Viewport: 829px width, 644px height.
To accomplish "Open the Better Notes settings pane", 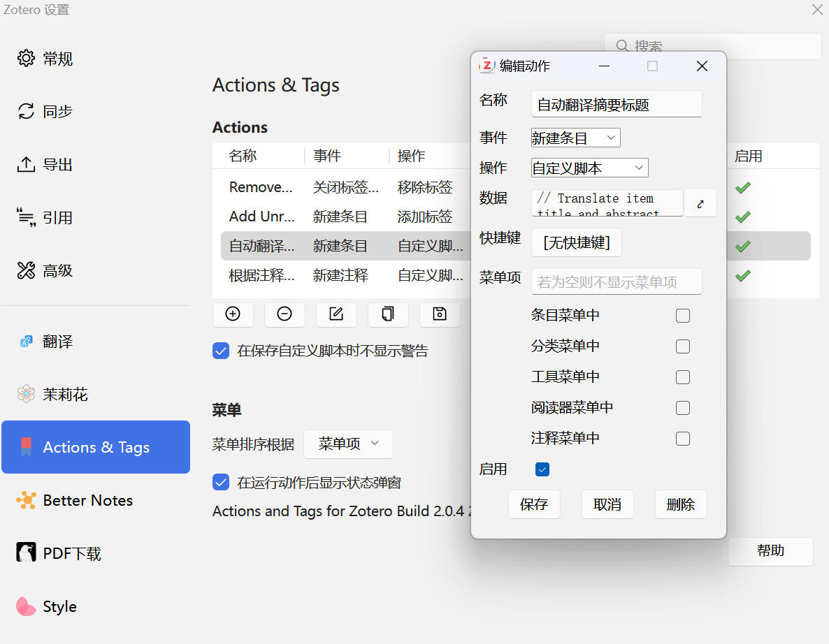I will (87, 500).
